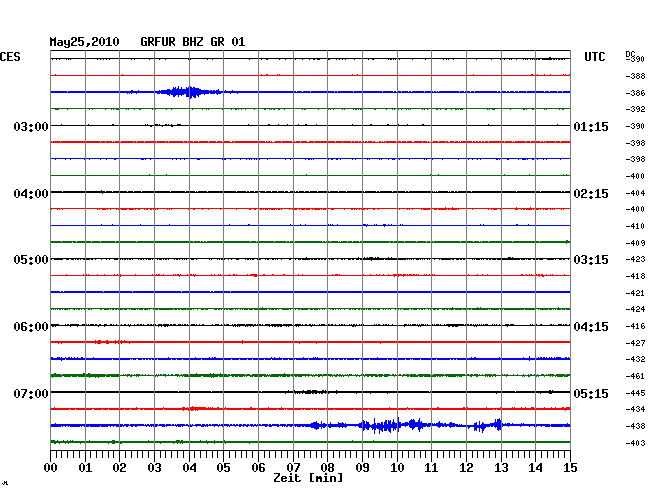
Task: Click the UTC time label "01:15"
Action: tap(591, 126)
